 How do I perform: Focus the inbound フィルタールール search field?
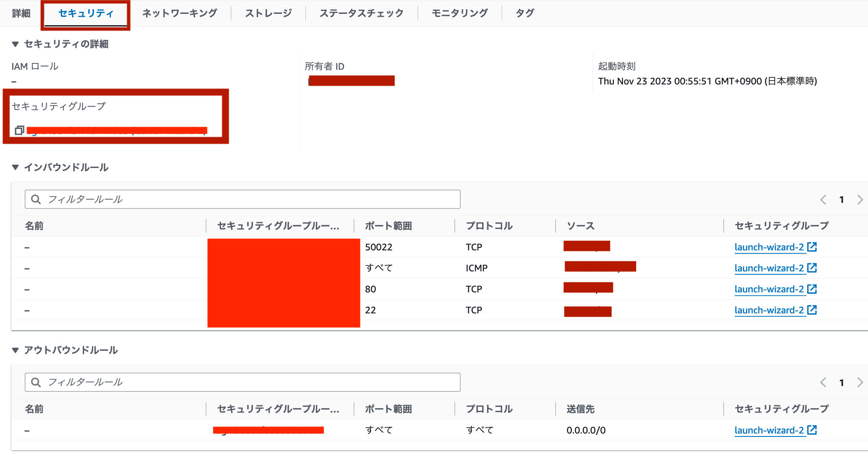242,199
